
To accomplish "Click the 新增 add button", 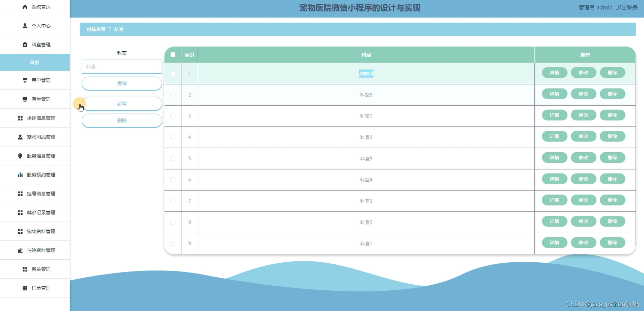I will coord(122,104).
